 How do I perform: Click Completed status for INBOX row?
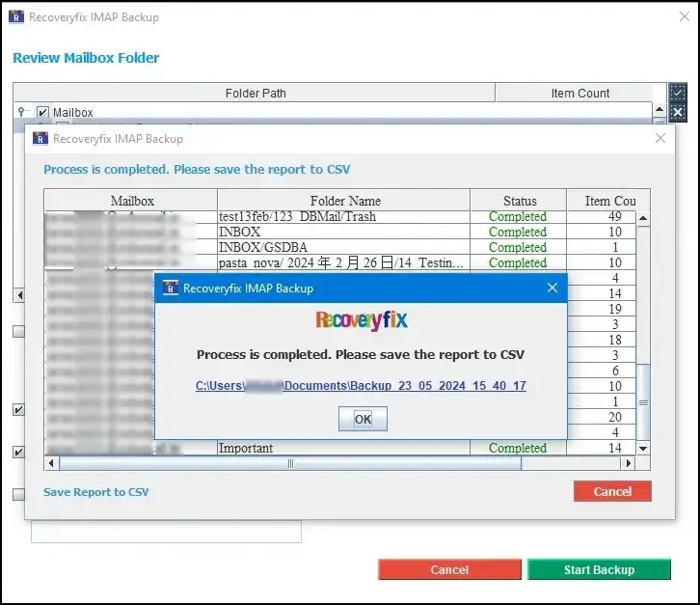(518, 232)
